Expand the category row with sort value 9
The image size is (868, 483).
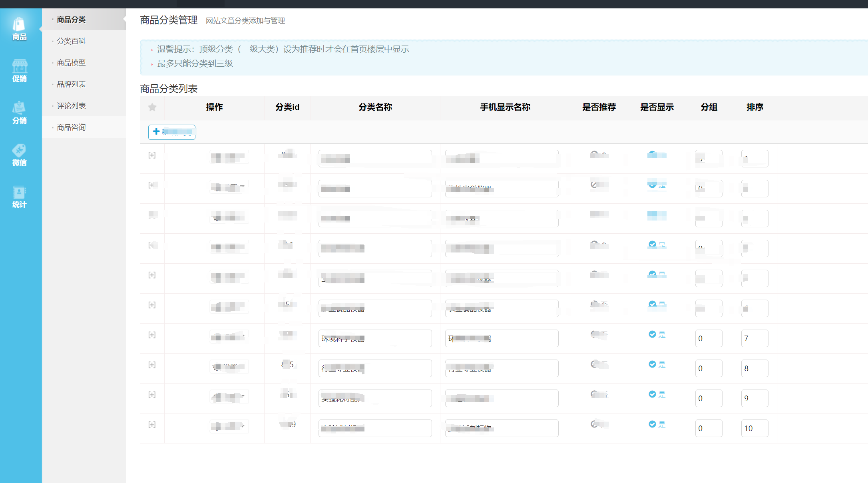point(152,395)
